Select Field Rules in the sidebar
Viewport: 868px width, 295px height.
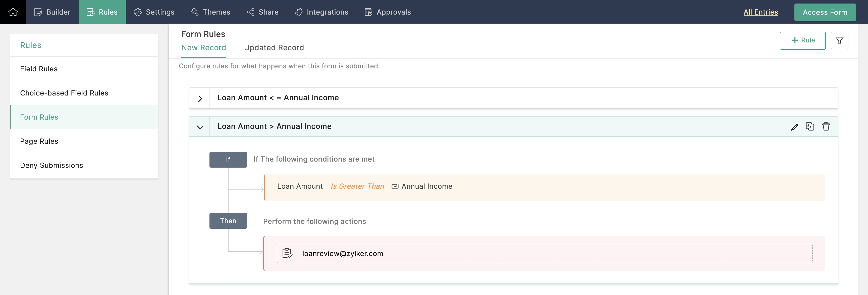coord(39,69)
